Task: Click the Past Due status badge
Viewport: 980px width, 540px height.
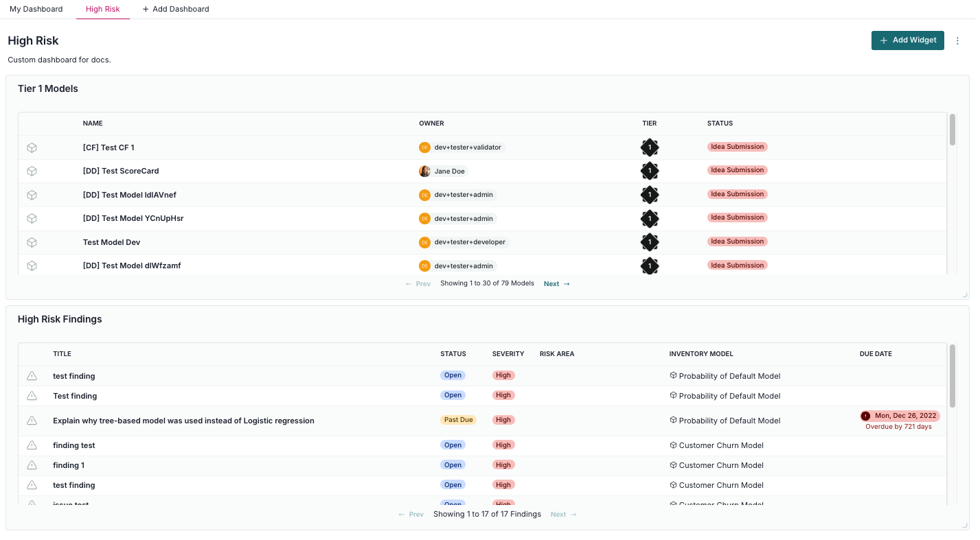Action: click(x=458, y=419)
